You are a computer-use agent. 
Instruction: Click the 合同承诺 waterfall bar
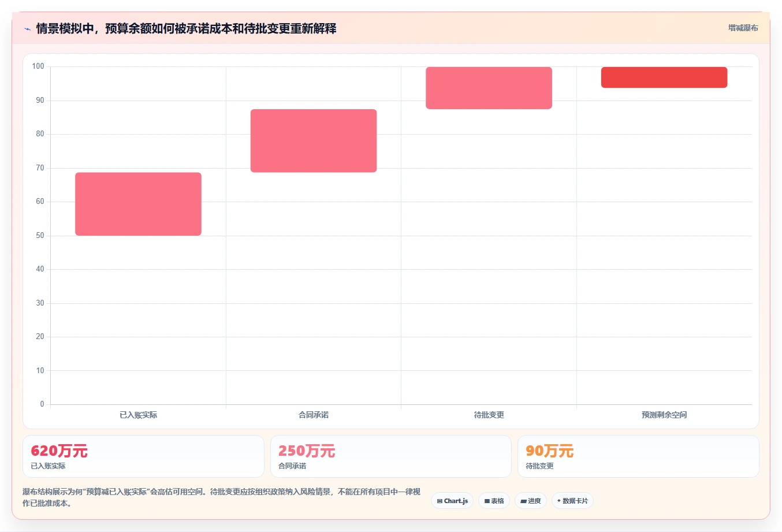[314, 140]
